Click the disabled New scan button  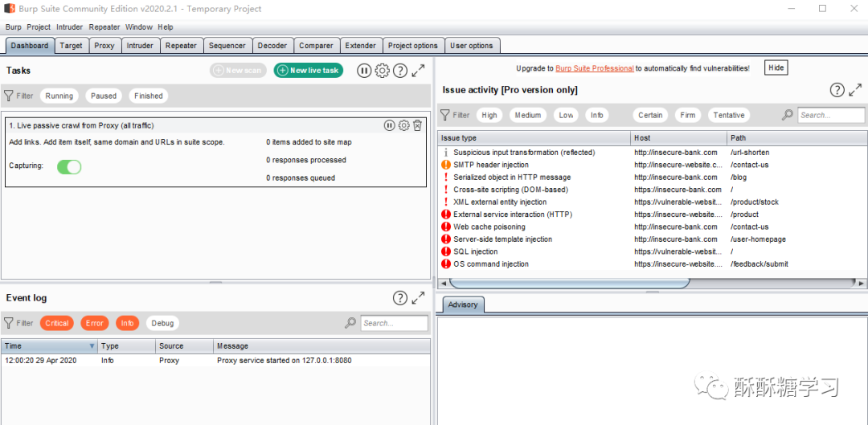(238, 70)
